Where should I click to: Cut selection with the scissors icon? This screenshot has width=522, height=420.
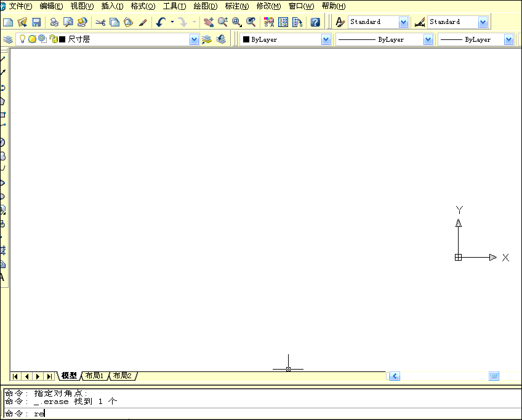click(x=100, y=22)
